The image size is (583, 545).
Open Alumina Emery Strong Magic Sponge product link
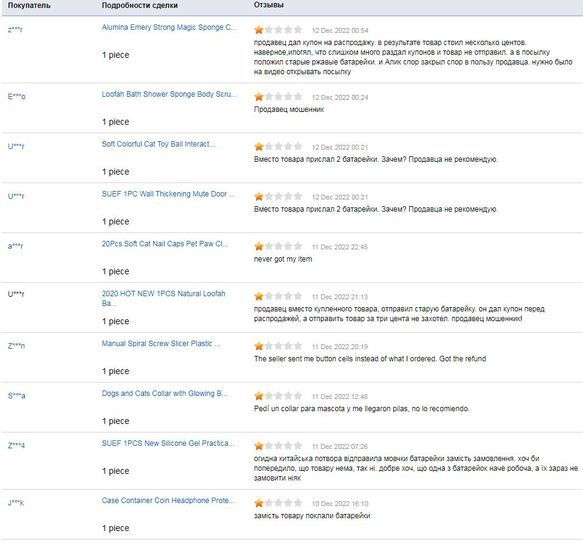[169, 28]
